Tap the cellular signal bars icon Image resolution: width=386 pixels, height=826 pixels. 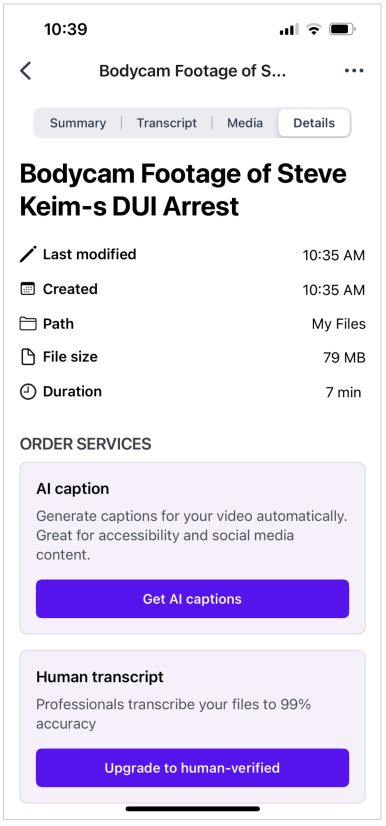pos(289,30)
